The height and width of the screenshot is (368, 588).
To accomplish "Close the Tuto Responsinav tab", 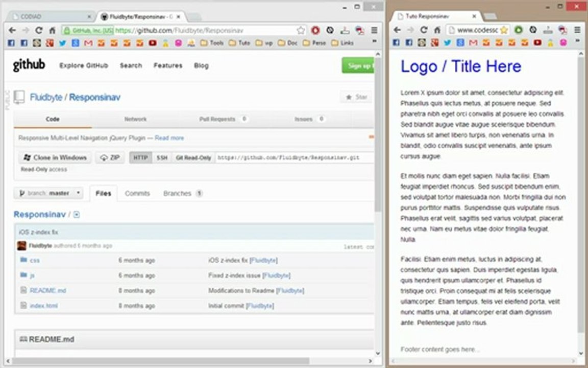I will [x=474, y=16].
